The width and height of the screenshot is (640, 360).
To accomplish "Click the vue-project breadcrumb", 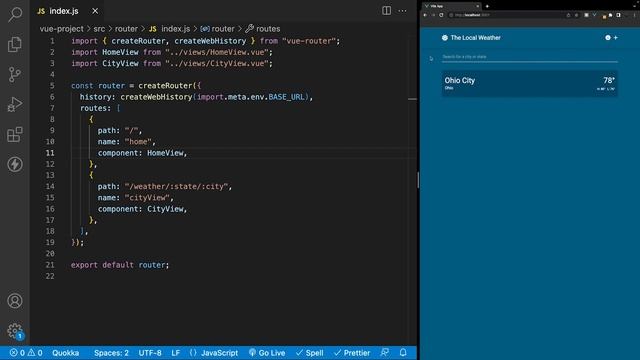I will pos(62,29).
